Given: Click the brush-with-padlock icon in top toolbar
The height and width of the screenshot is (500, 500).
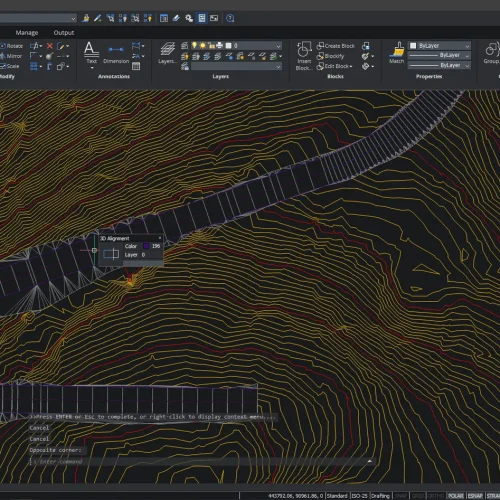Looking at the screenshot, I should 85,18.
